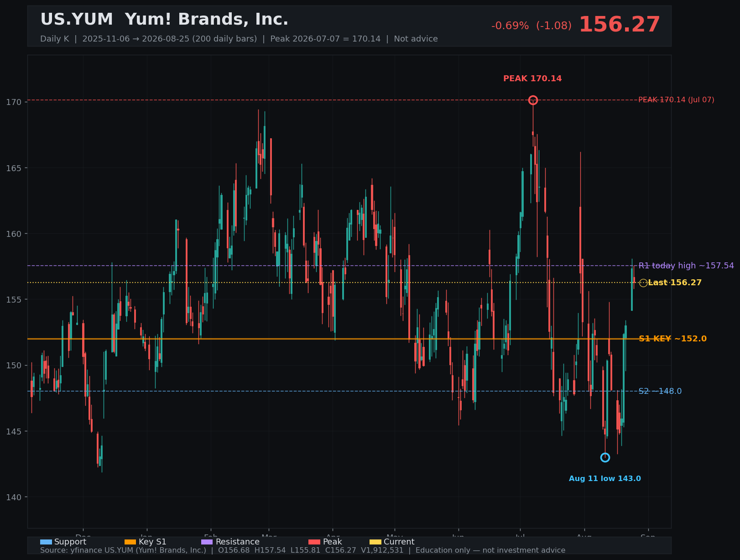740x560 pixels.
Task: Click the red Peak legend swatch
Action: (x=314, y=542)
